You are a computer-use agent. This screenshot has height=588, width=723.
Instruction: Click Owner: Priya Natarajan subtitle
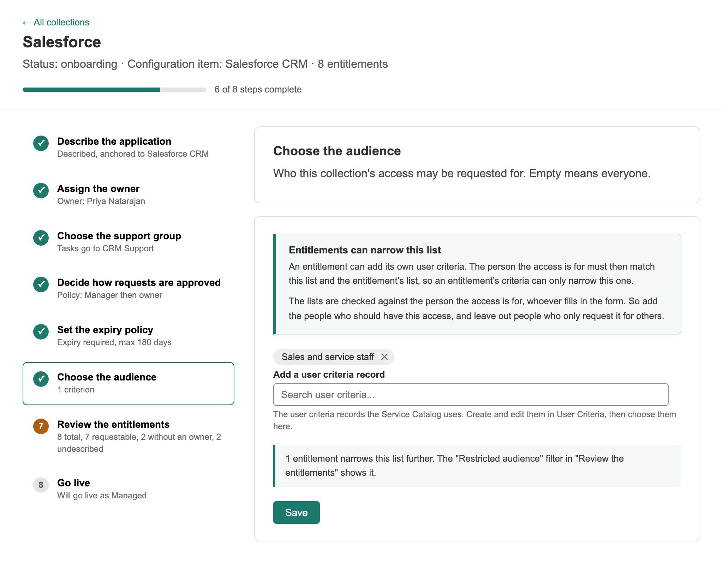pyautogui.click(x=101, y=201)
